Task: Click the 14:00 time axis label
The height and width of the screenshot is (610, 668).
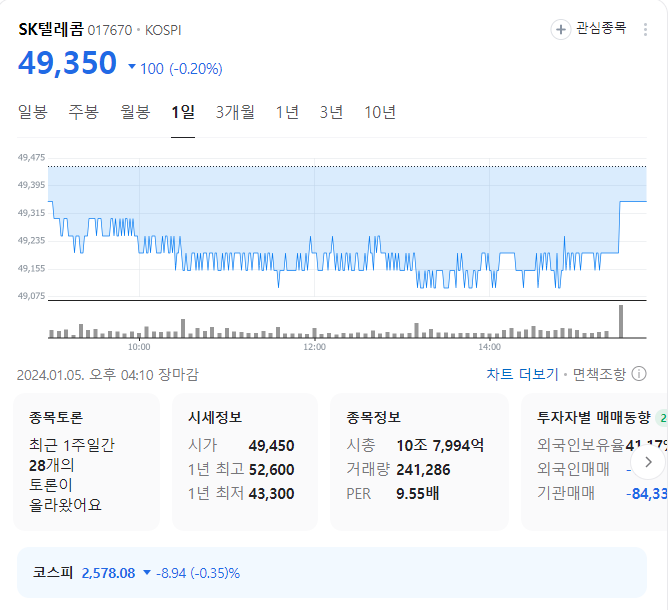Action: (489, 347)
